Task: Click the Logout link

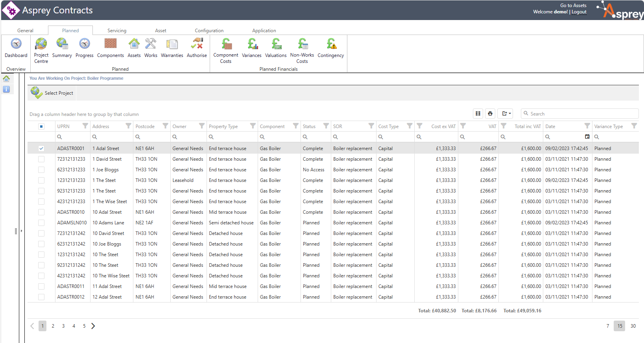Action: [x=579, y=12]
